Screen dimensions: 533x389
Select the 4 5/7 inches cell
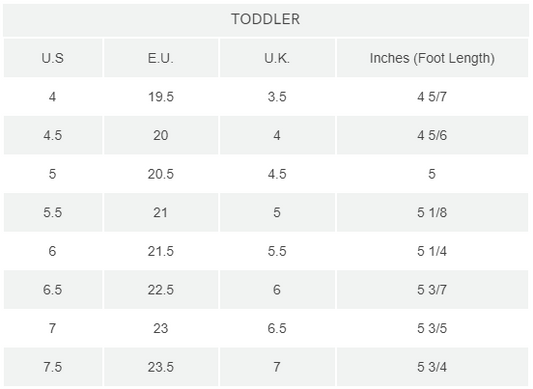click(432, 97)
